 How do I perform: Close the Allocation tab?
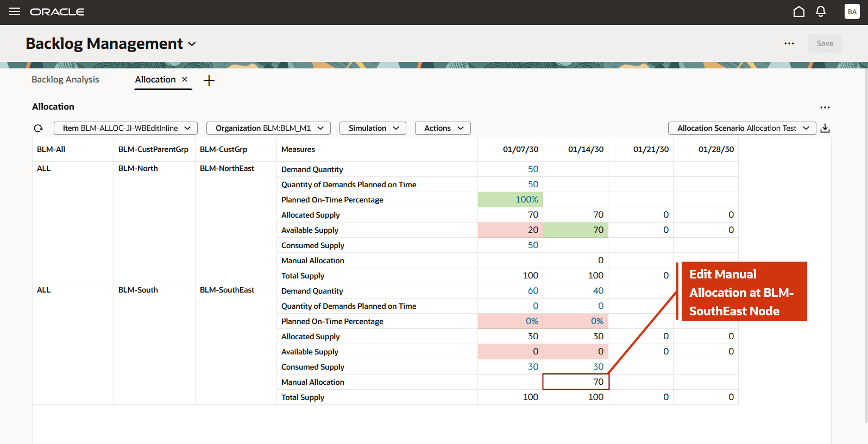tap(185, 79)
